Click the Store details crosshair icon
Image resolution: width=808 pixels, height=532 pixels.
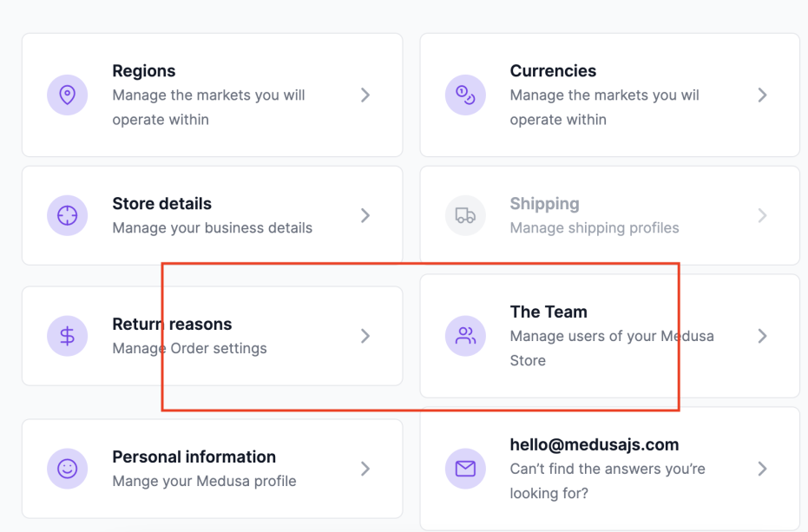coord(68,215)
